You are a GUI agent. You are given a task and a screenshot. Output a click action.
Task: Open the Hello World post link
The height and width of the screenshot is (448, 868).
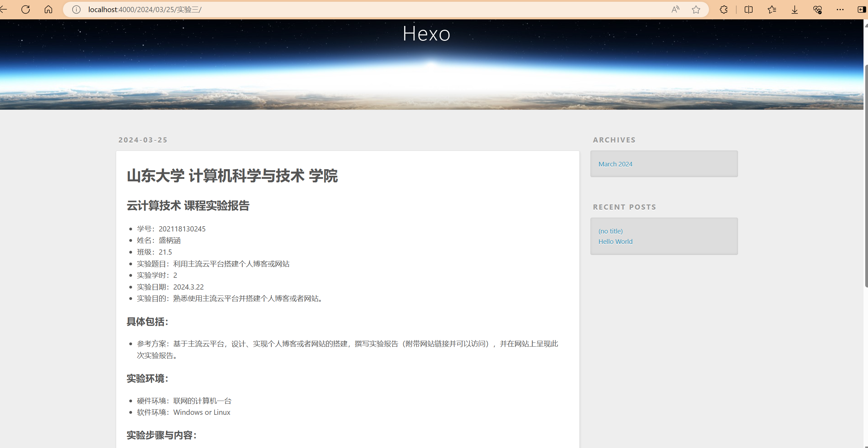615,241
